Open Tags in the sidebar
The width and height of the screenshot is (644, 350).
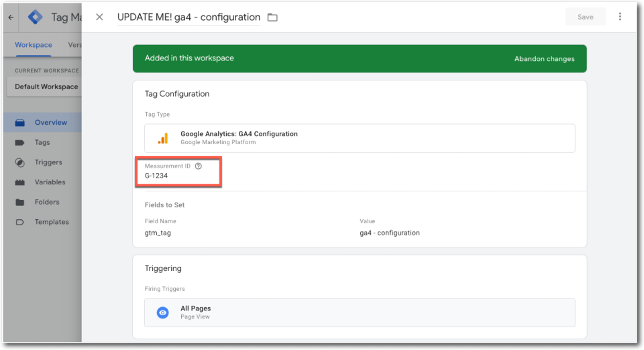pyautogui.click(x=43, y=142)
